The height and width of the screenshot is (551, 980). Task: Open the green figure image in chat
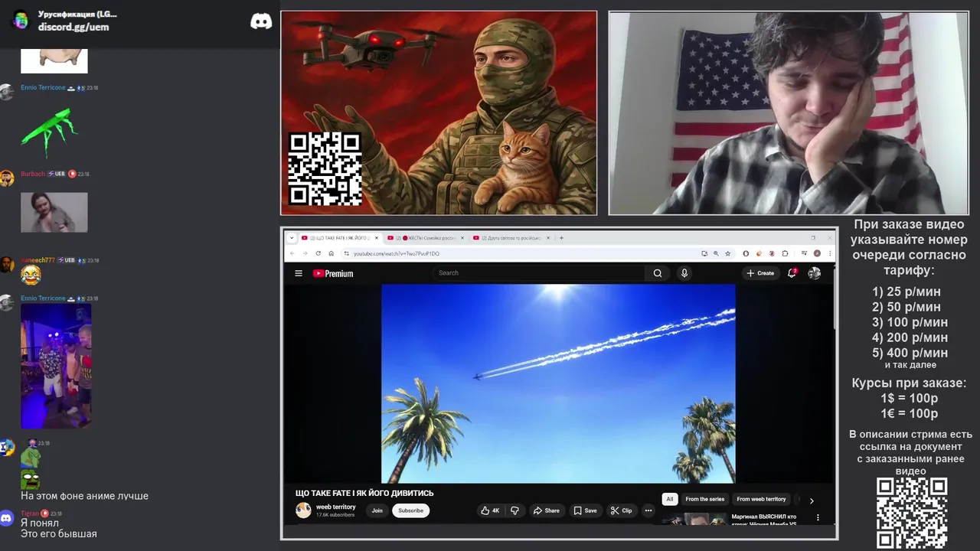(x=50, y=131)
